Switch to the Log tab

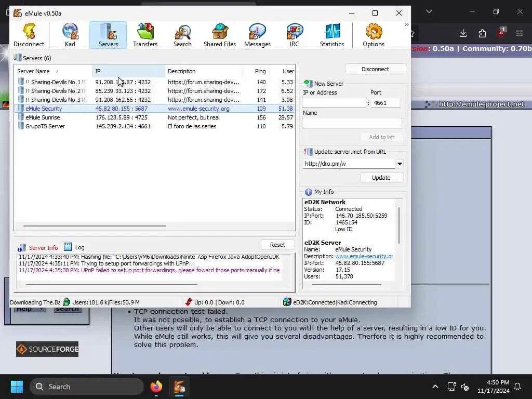tap(75, 247)
